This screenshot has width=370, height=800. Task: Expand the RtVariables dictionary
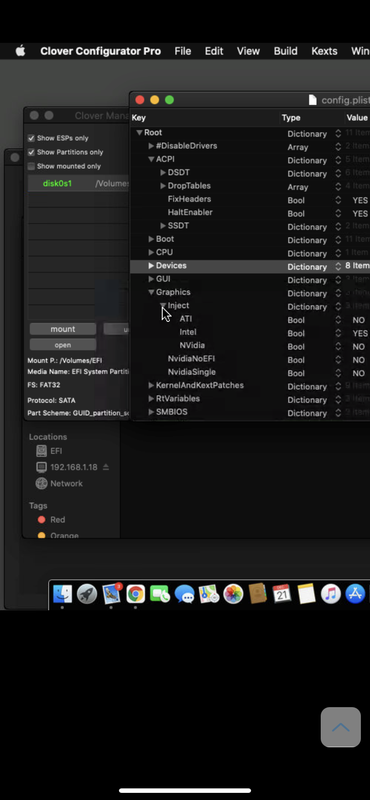[151, 398]
